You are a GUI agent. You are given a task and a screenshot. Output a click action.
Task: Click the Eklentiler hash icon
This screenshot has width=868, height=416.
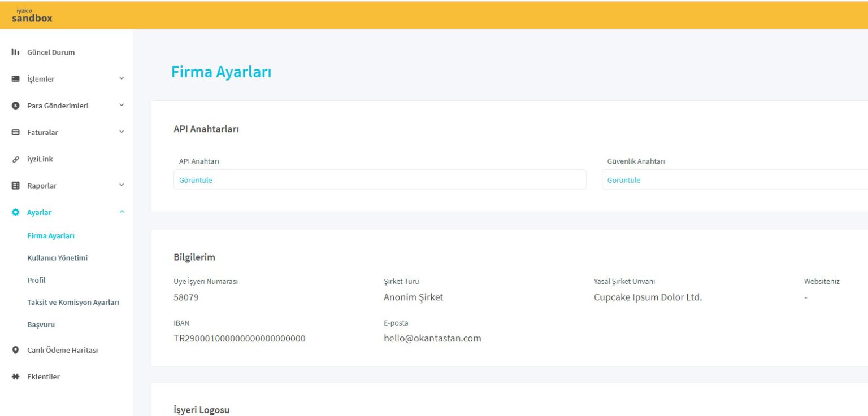[15, 376]
